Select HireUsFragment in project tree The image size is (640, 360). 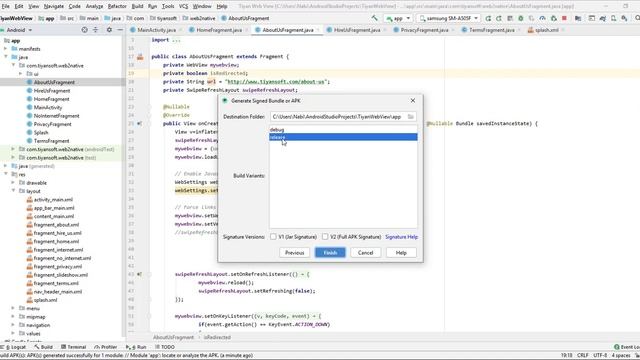[x=52, y=91]
